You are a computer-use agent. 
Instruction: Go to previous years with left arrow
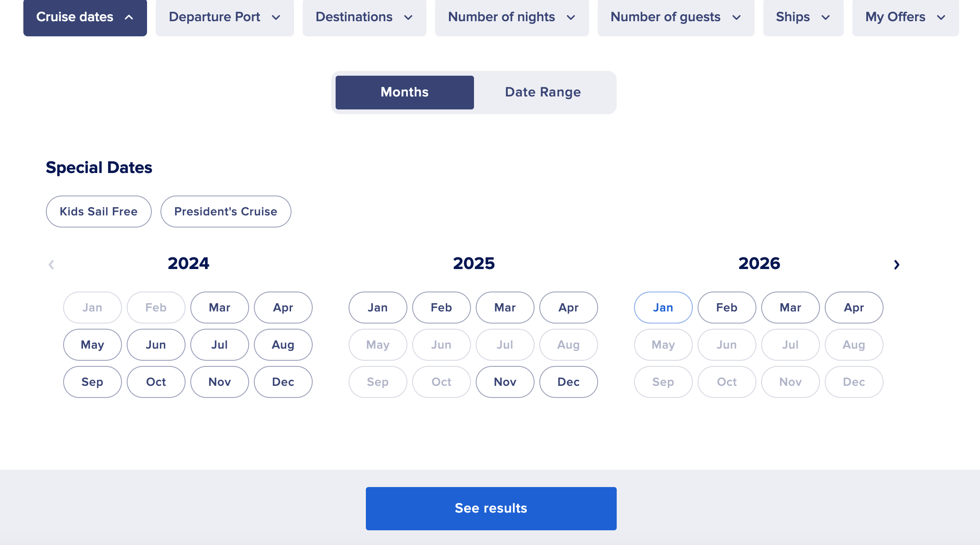(x=51, y=264)
